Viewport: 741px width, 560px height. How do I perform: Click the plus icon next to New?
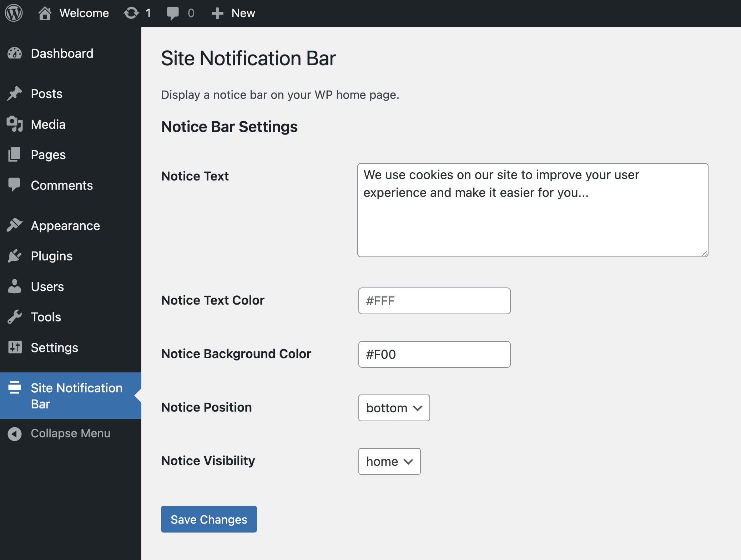point(217,13)
